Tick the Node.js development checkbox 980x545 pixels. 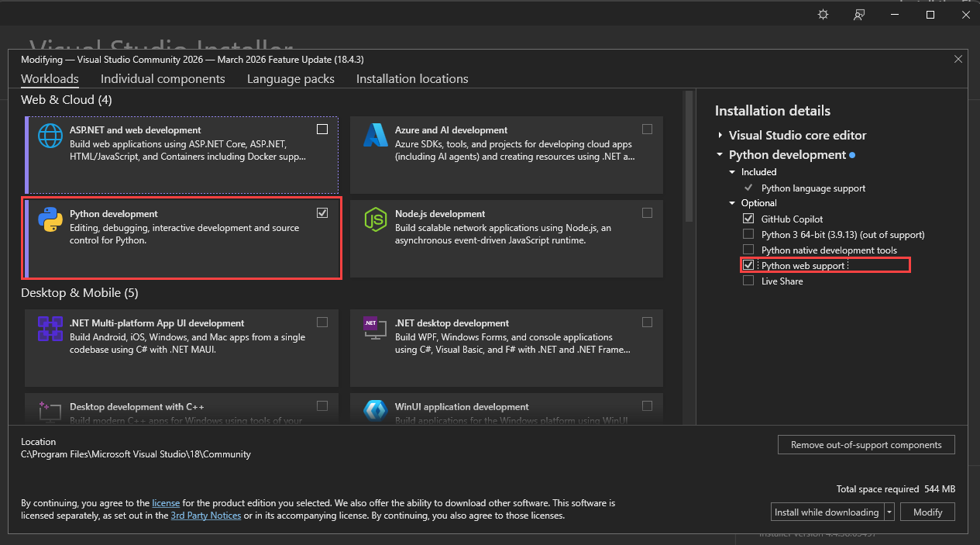[x=648, y=213]
